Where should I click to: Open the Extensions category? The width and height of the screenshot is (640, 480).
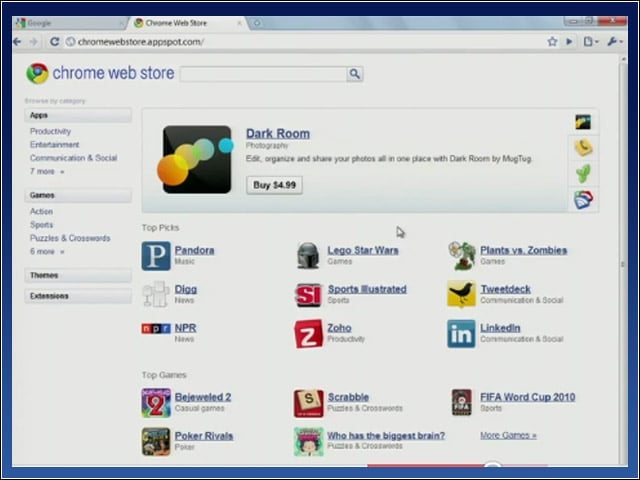click(x=78, y=296)
